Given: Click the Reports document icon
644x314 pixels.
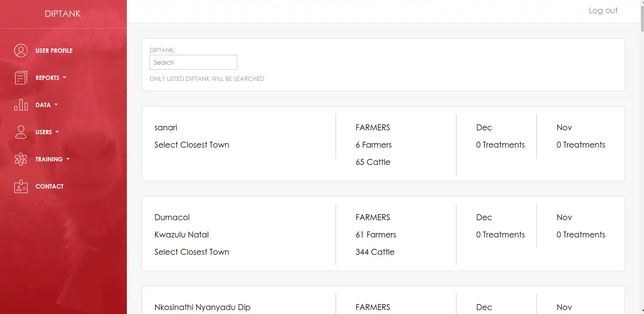Looking at the screenshot, I should [21, 78].
